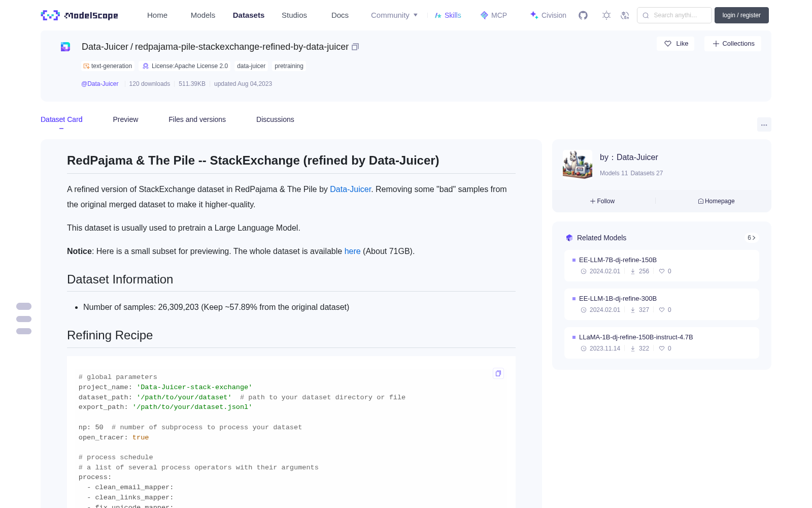Follow the Data-Juicer link in description
Screen dimensions: 812x508
coord(351,189)
